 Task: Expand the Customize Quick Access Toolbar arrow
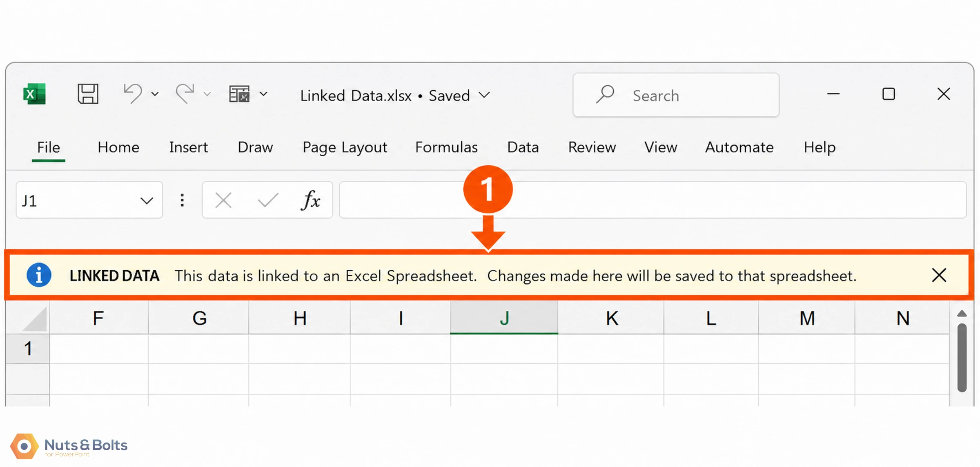click(264, 94)
